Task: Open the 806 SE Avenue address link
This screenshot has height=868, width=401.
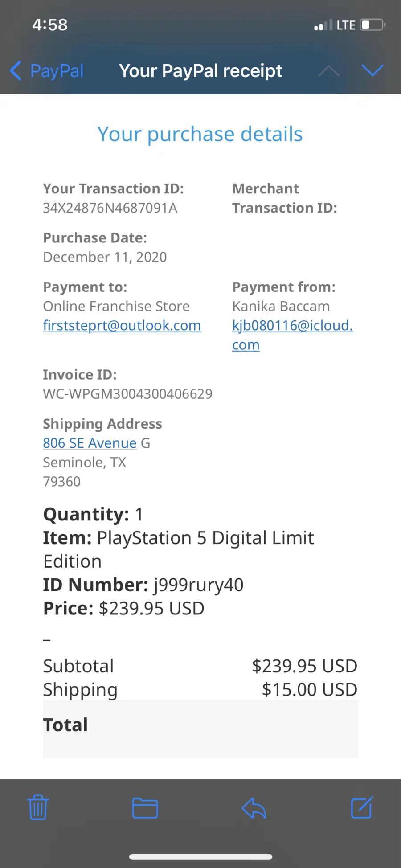Action: [x=90, y=443]
